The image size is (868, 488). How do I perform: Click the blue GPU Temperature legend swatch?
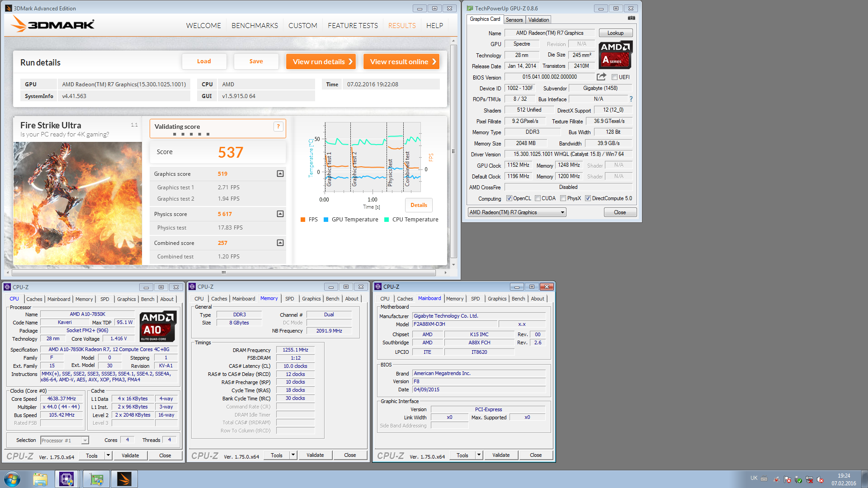click(x=326, y=220)
